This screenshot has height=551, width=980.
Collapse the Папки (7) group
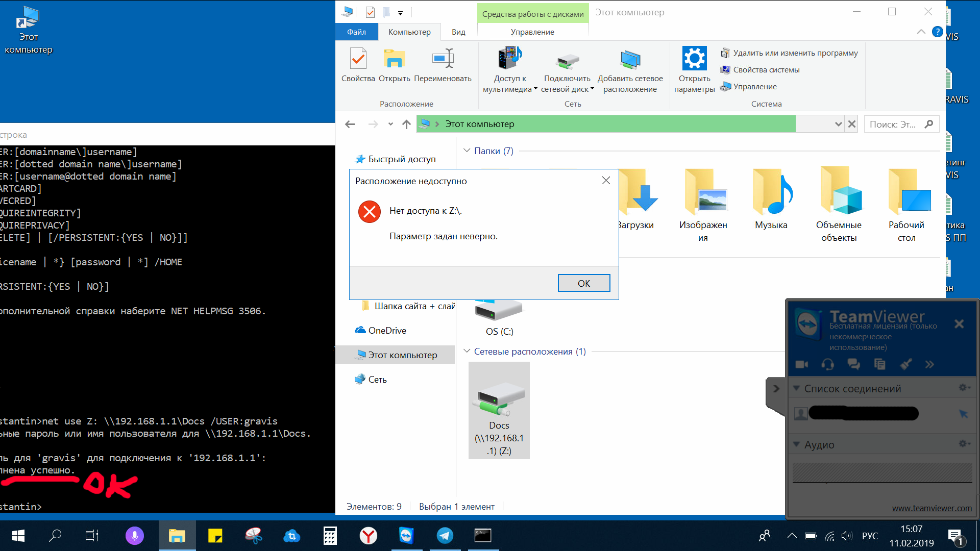(467, 151)
